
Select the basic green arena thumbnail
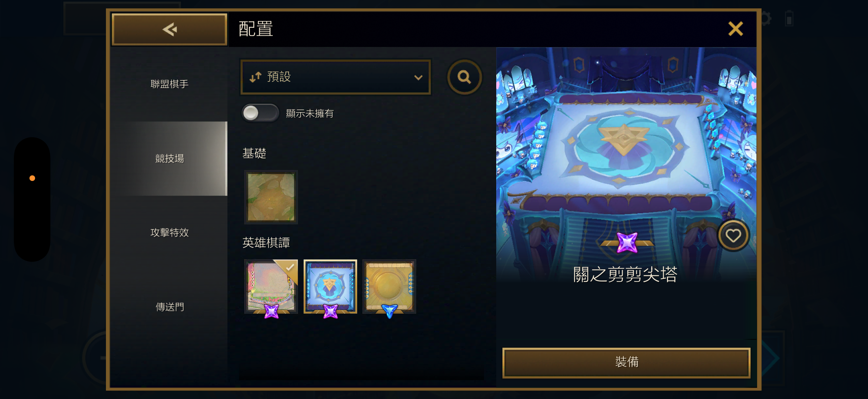pos(271,197)
